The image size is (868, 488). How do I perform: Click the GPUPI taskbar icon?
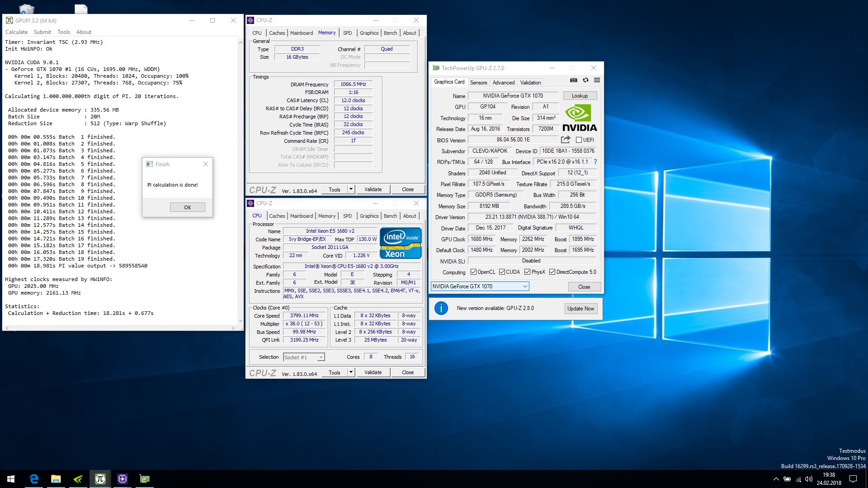tap(100, 479)
